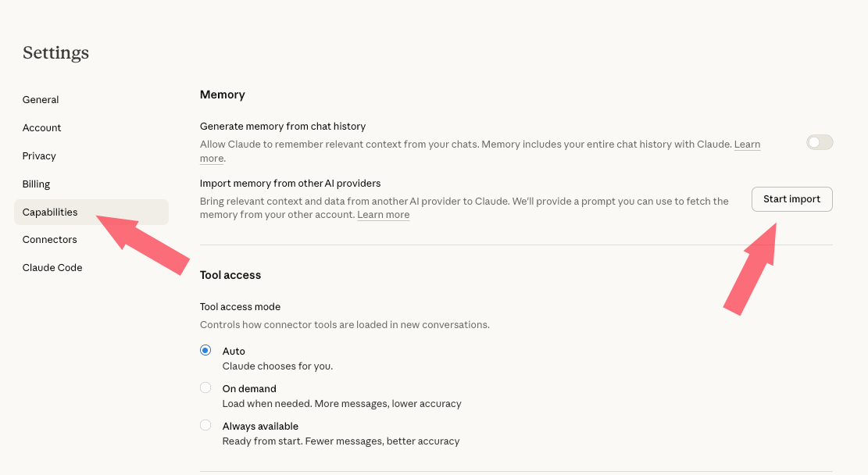Navigate to Claude Code settings
Image resolution: width=868 pixels, height=475 pixels.
pyautogui.click(x=52, y=268)
